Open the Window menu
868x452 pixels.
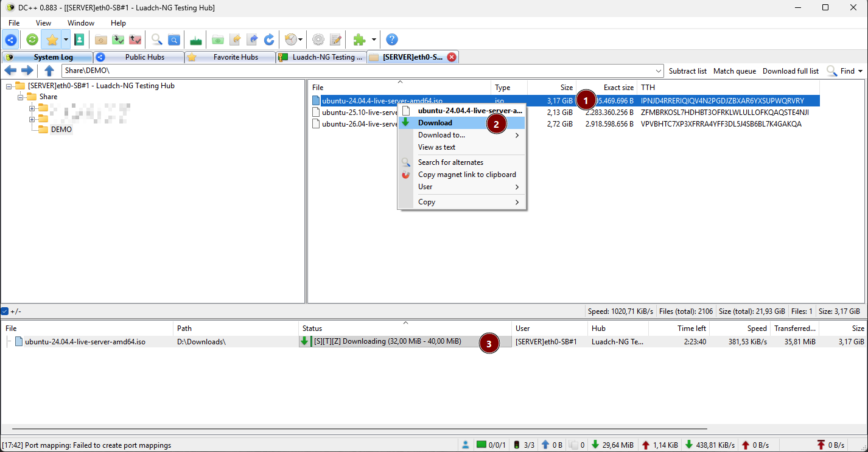click(81, 23)
